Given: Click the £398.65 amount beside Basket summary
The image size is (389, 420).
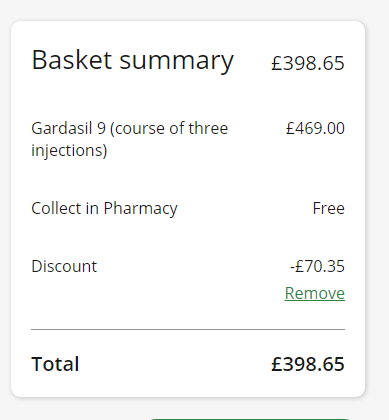Looking at the screenshot, I should [308, 63].
